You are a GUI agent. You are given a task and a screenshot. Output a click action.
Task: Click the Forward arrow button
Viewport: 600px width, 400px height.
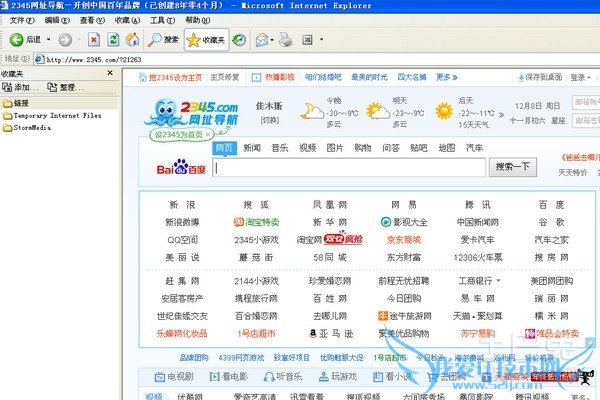(65, 39)
